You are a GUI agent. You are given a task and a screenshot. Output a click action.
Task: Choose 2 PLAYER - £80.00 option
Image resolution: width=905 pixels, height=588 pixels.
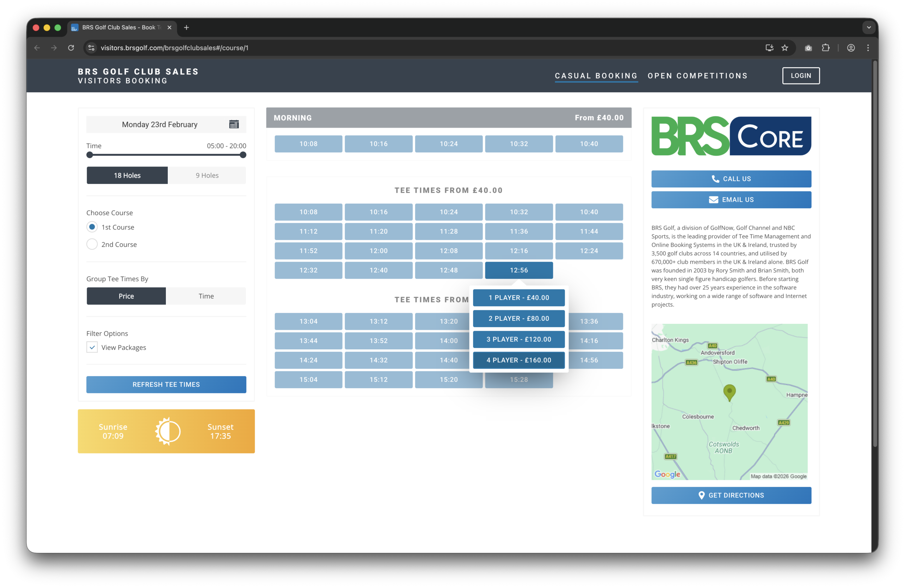[519, 318]
